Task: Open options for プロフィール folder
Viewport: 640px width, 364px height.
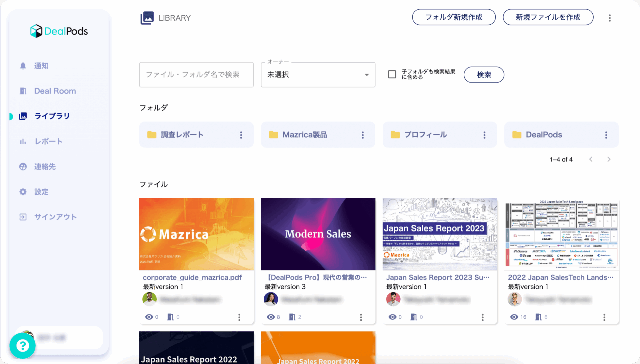Action: 484,135
